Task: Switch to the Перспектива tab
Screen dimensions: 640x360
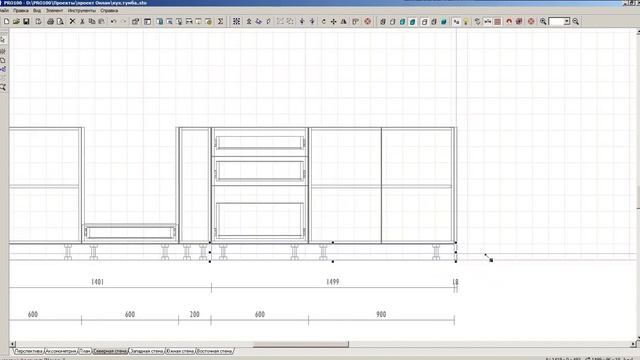Action: 28,351
